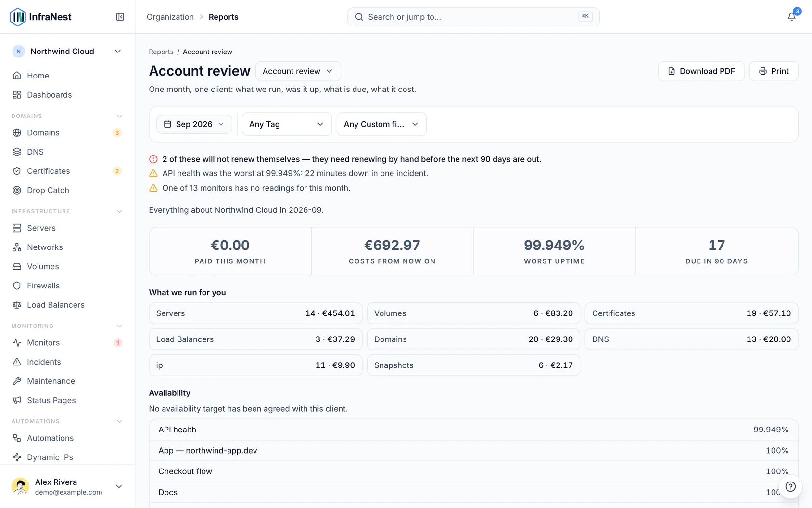Open the Account review report type dropdown

[x=298, y=71]
